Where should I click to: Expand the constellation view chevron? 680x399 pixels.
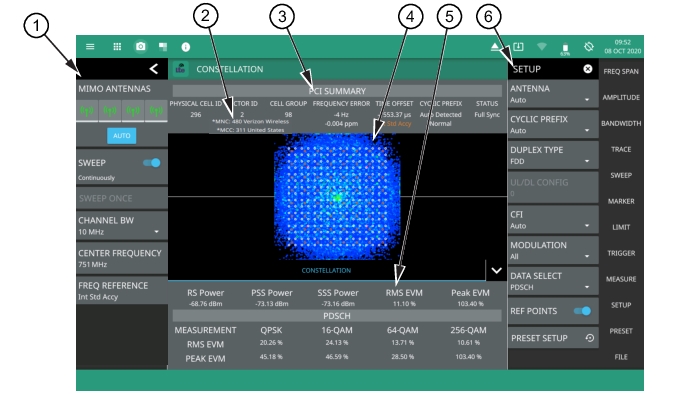497,271
